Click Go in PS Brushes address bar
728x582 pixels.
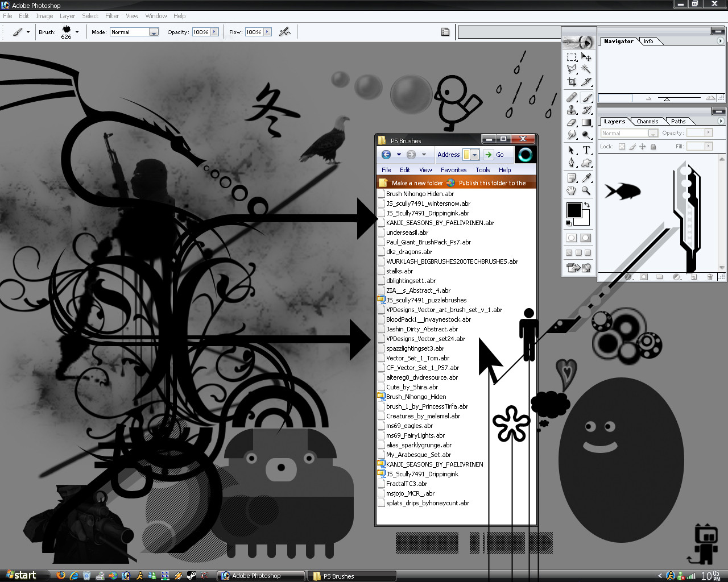coord(494,155)
